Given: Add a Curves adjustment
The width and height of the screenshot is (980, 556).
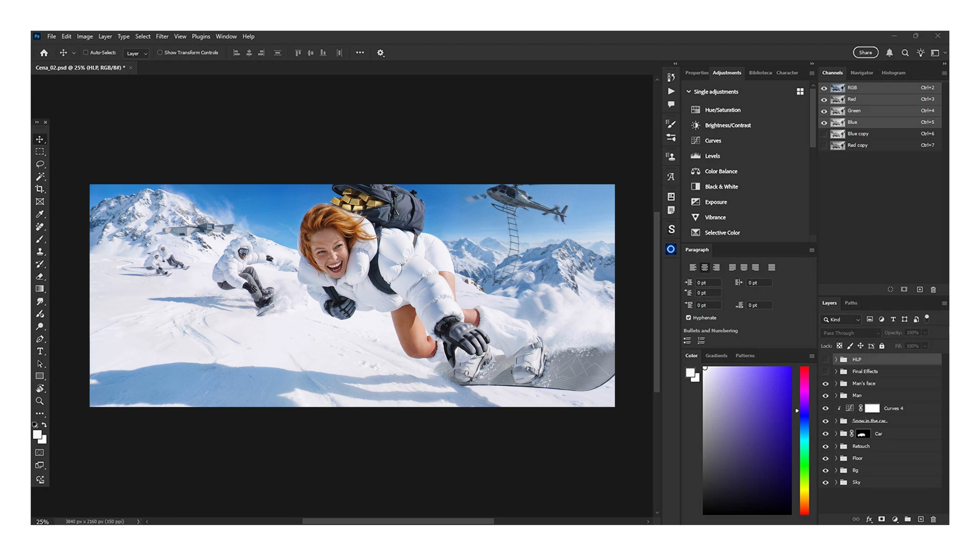Looking at the screenshot, I should 713,140.
